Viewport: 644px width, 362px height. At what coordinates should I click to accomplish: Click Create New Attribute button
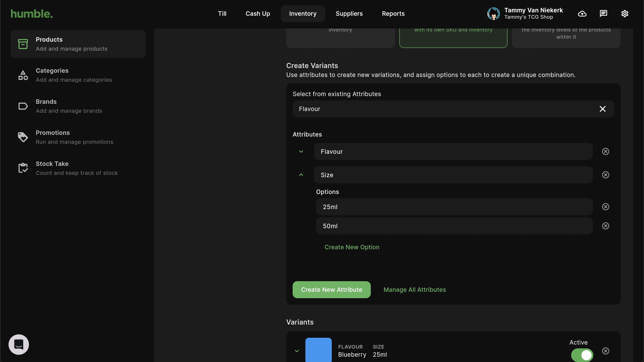[x=331, y=290]
